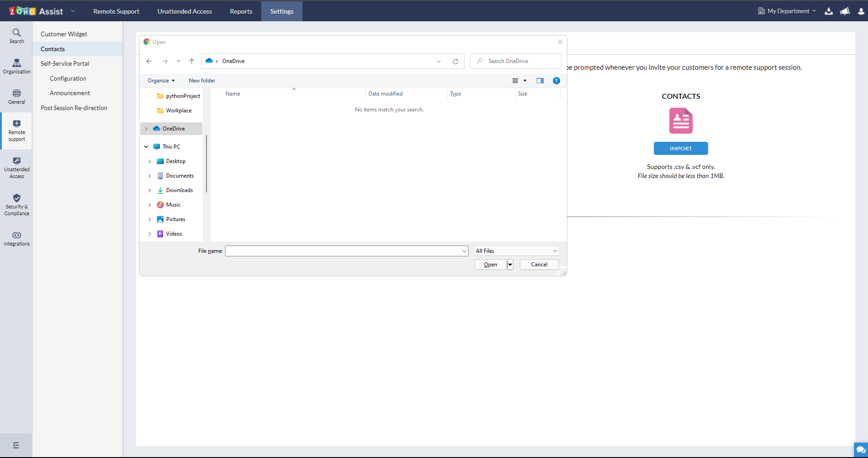
Task: Click the help icon in the Open dialog
Action: point(556,81)
